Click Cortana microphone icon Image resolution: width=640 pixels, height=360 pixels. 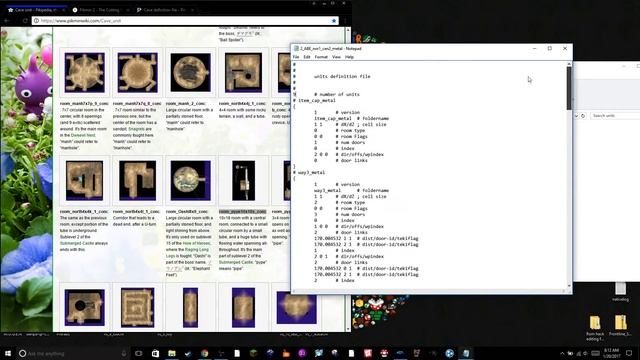coord(124,353)
